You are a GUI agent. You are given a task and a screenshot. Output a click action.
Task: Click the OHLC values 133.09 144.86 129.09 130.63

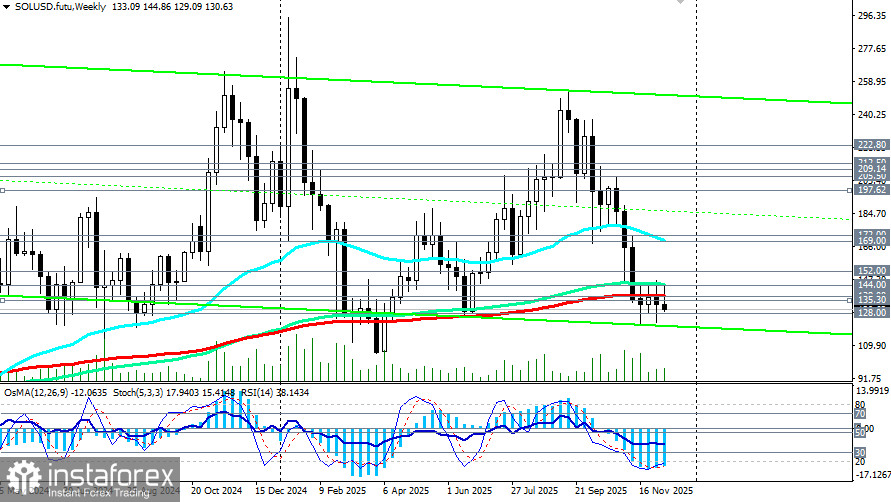(x=172, y=7)
